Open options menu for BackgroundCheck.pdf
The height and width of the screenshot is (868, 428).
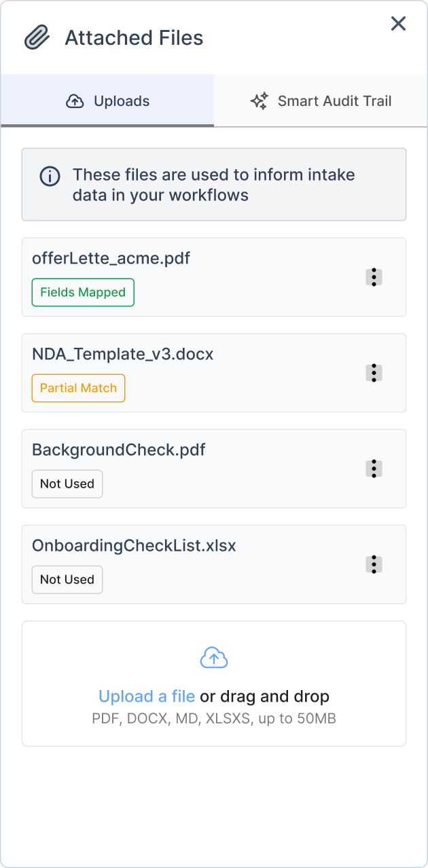tap(374, 469)
